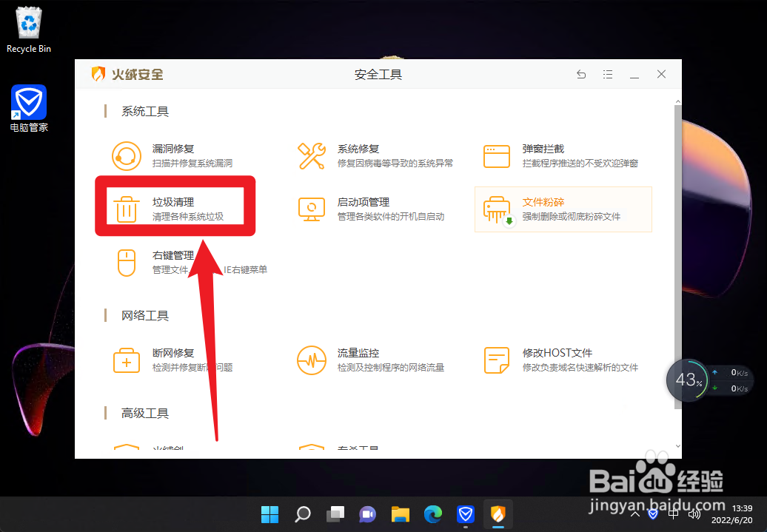Image resolution: width=767 pixels, height=532 pixels.
Task: Click the 修改HOST文件 label
Action: (x=557, y=352)
